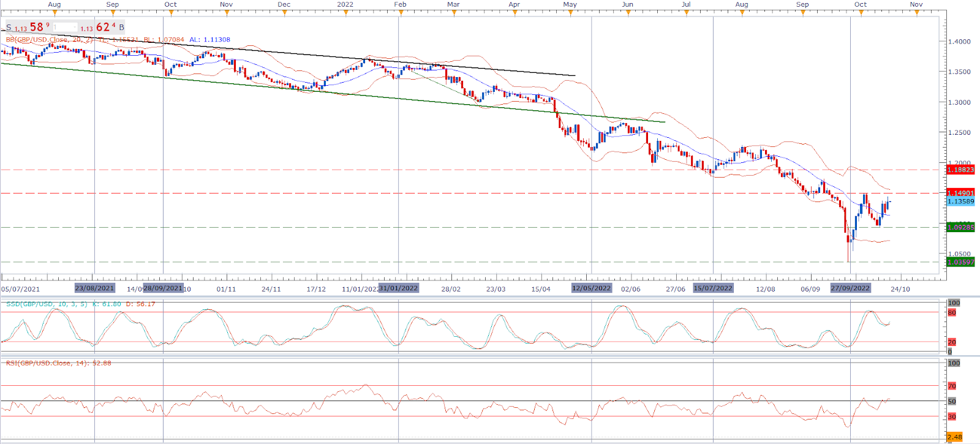Click the SSD(GBP/USD, 10, 3, 5) indicator label
980x444 pixels.
(48, 304)
